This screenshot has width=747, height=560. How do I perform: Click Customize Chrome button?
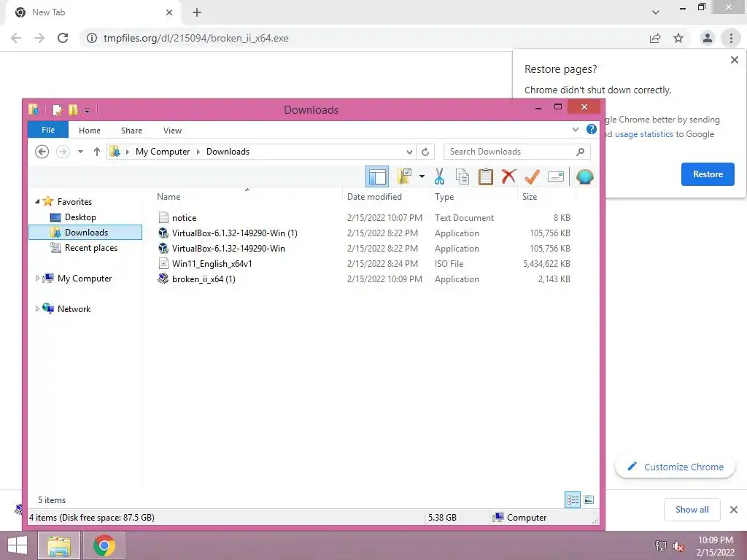(675, 467)
